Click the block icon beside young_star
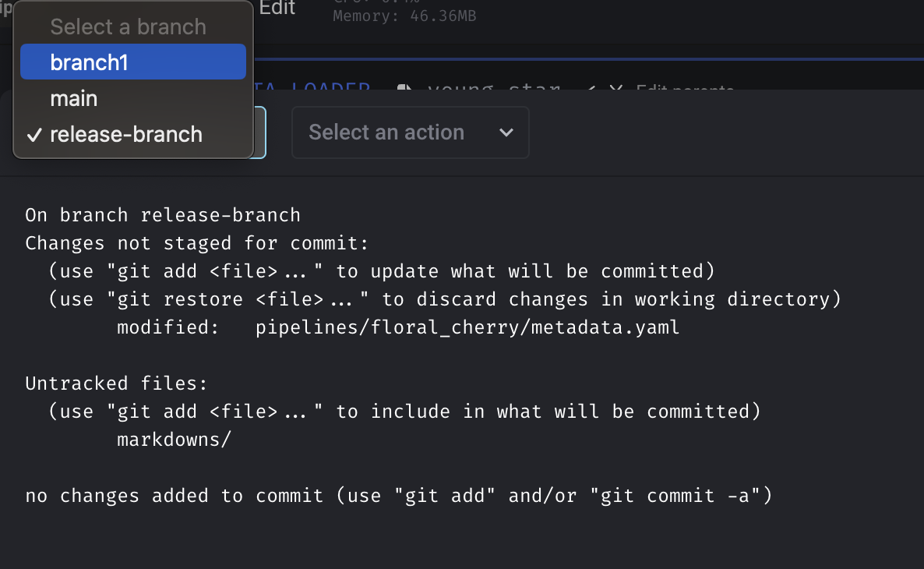This screenshot has height=569, width=924. tap(404, 87)
